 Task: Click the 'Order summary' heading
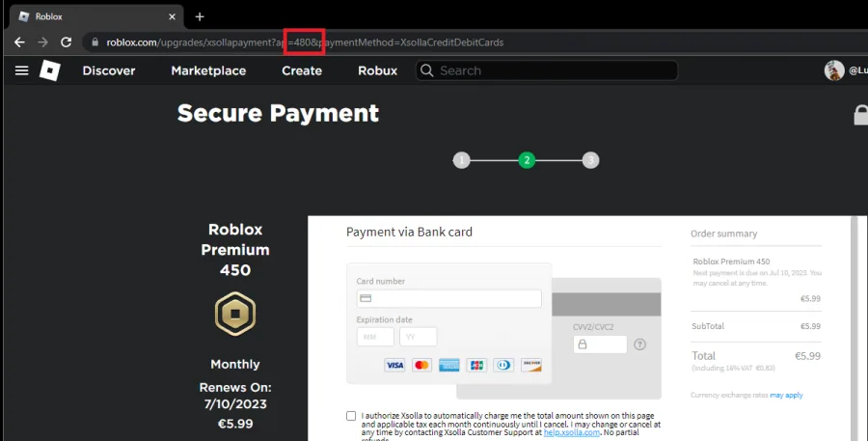point(723,234)
